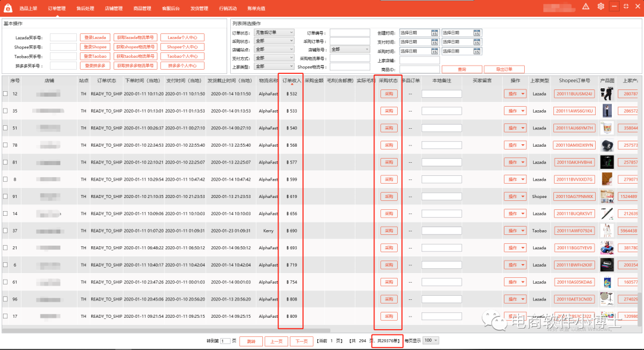View product image for order 200110AMXDX9YN
The image size is (644, 350).
click(x=606, y=145)
